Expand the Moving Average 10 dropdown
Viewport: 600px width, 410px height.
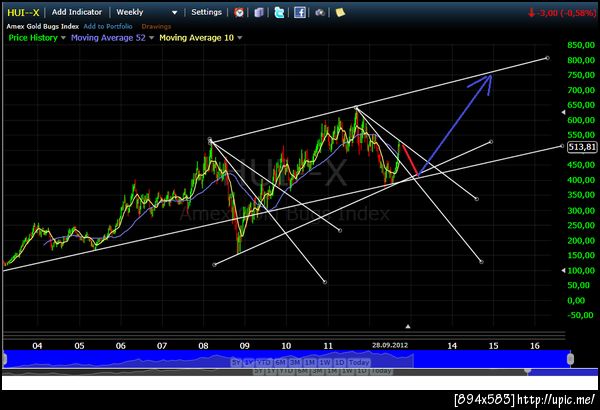[240, 38]
